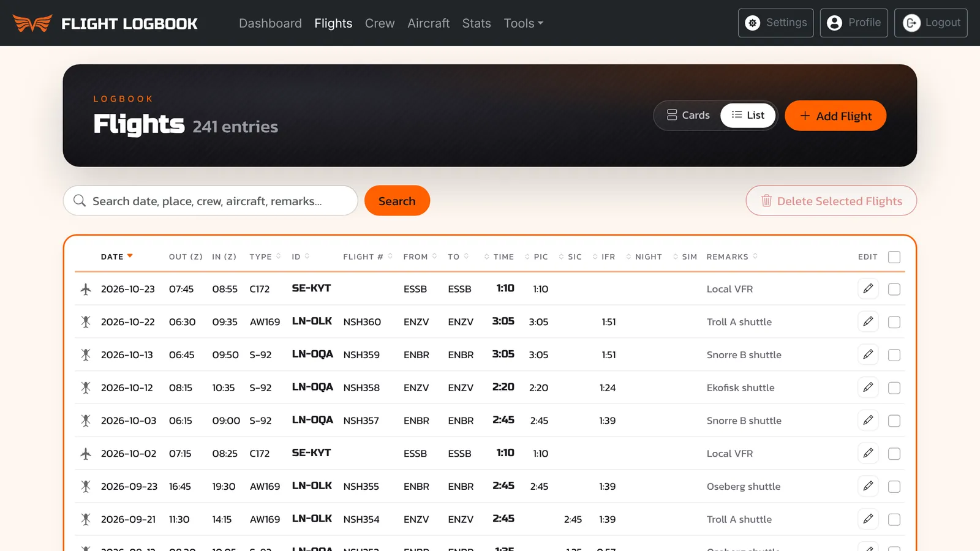Edit the 2026-10-03 Snorre B flight

(x=868, y=420)
